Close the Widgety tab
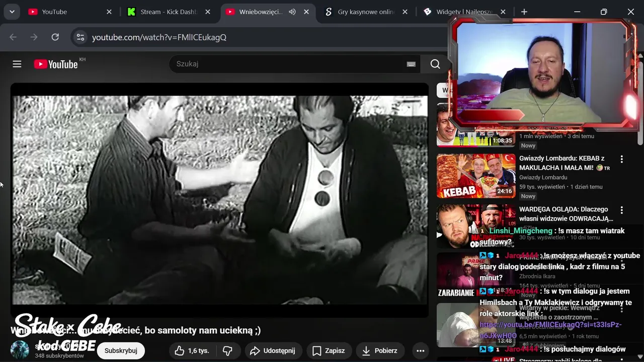The width and height of the screenshot is (644, 362). (x=503, y=12)
